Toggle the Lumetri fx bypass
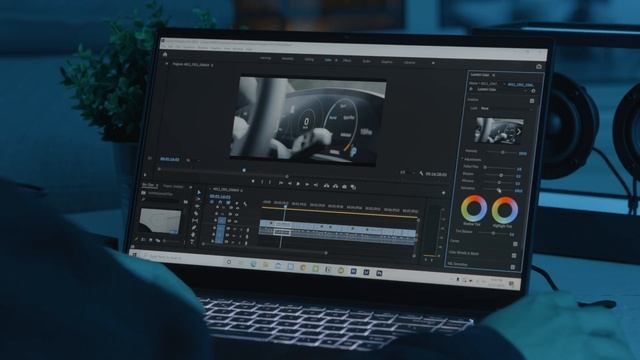Screen dimensions: 640x360 pos(472,89)
